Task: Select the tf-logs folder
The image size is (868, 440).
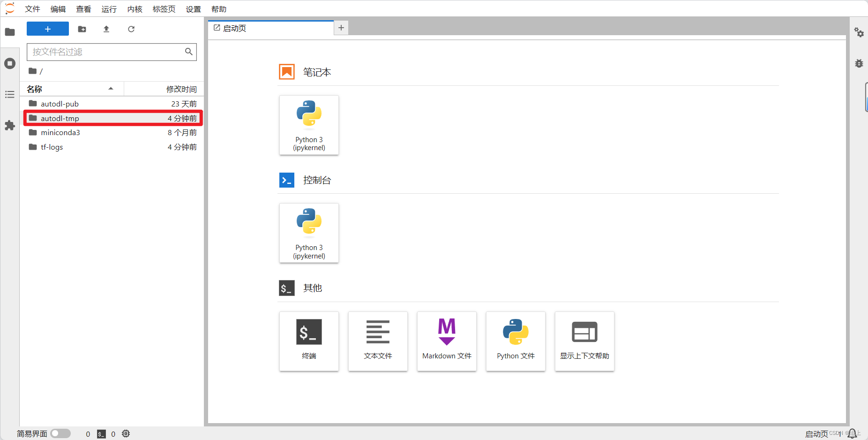Action: (112, 147)
